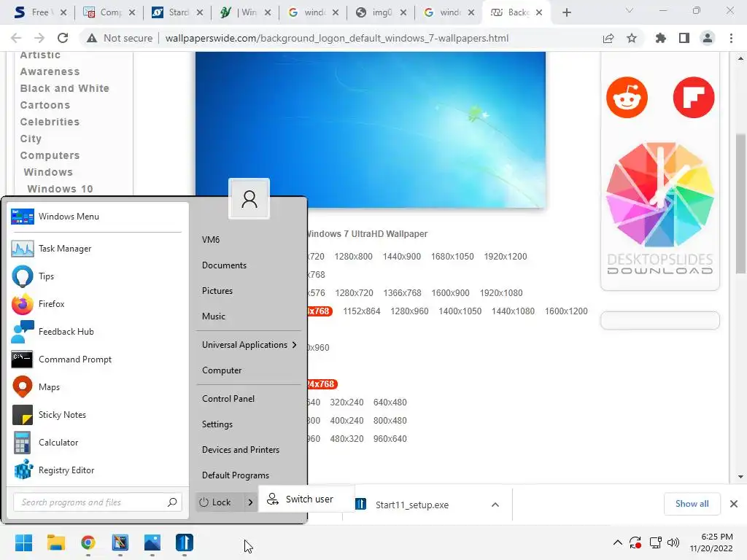Select 1920x1200 resolution link
This screenshot has width=747, height=560.
pyautogui.click(x=506, y=257)
